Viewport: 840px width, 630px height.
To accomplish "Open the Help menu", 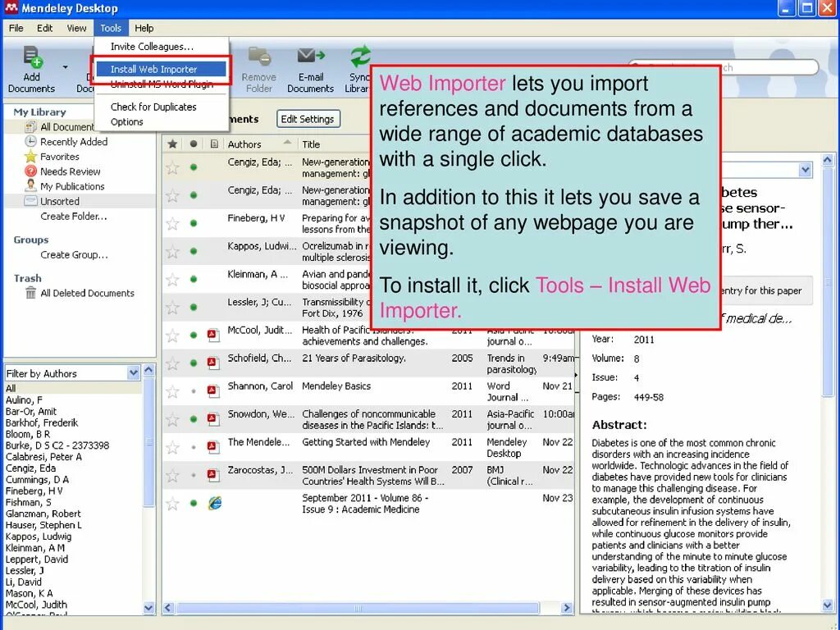I will (x=144, y=29).
